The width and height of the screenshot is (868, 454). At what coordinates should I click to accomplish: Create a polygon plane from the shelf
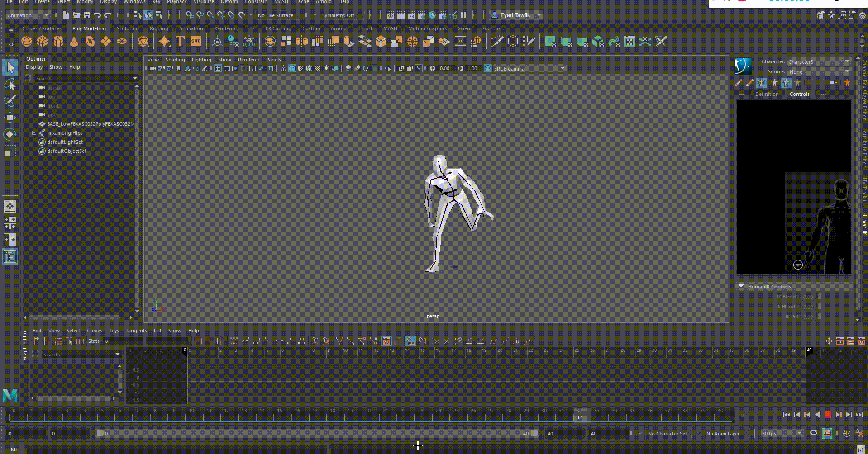(106, 42)
